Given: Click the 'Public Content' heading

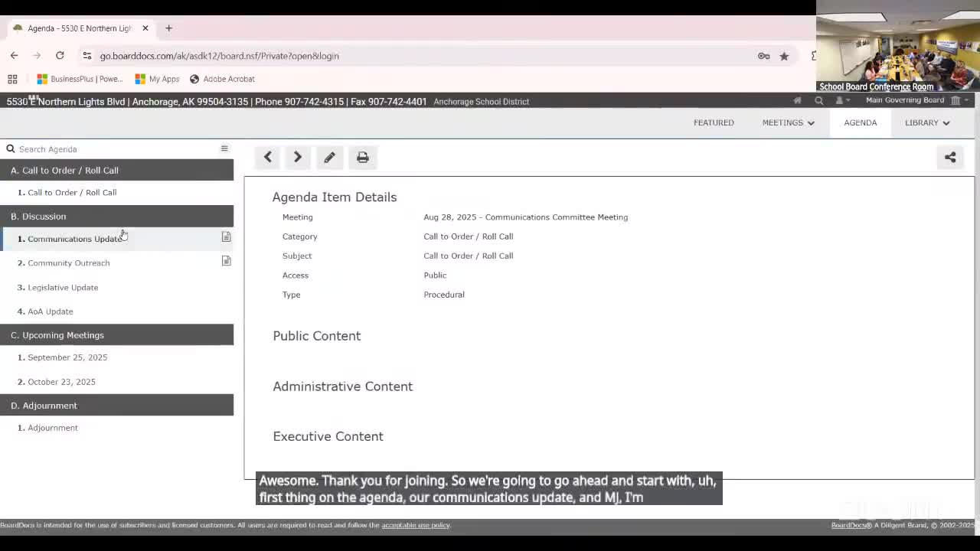Looking at the screenshot, I should (x=316, y=336).
